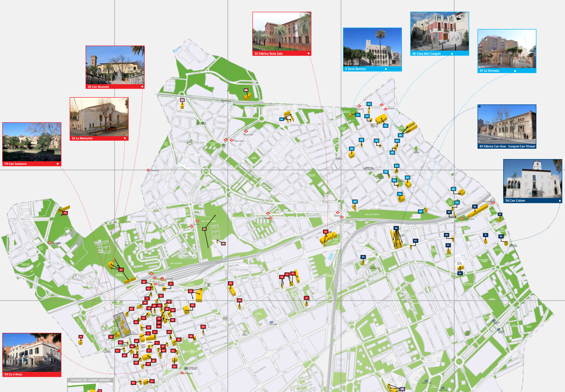Click the red Rodalies station symbol
This screenshot has width=565, height=392.
coord(162,279)
